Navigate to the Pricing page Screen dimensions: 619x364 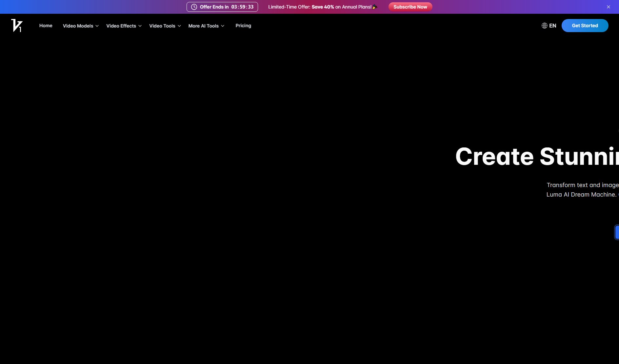pyautogui.click(x=243, y=26)
